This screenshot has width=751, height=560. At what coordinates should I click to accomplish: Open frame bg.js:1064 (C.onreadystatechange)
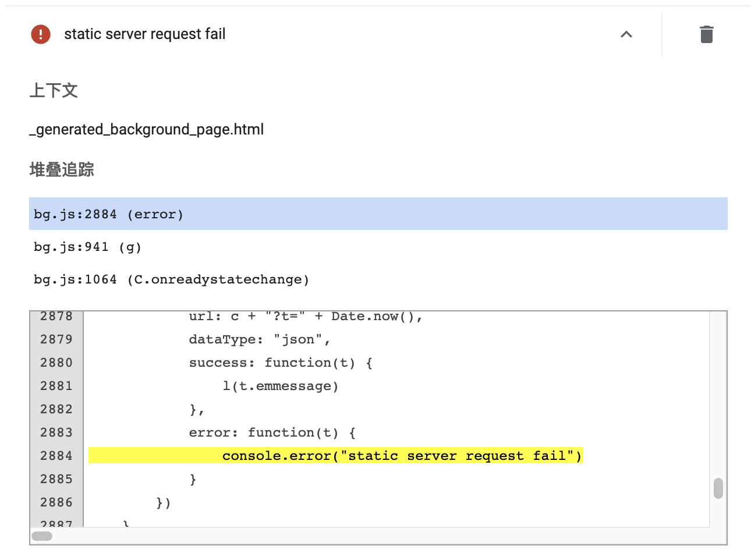pos(171,279)
